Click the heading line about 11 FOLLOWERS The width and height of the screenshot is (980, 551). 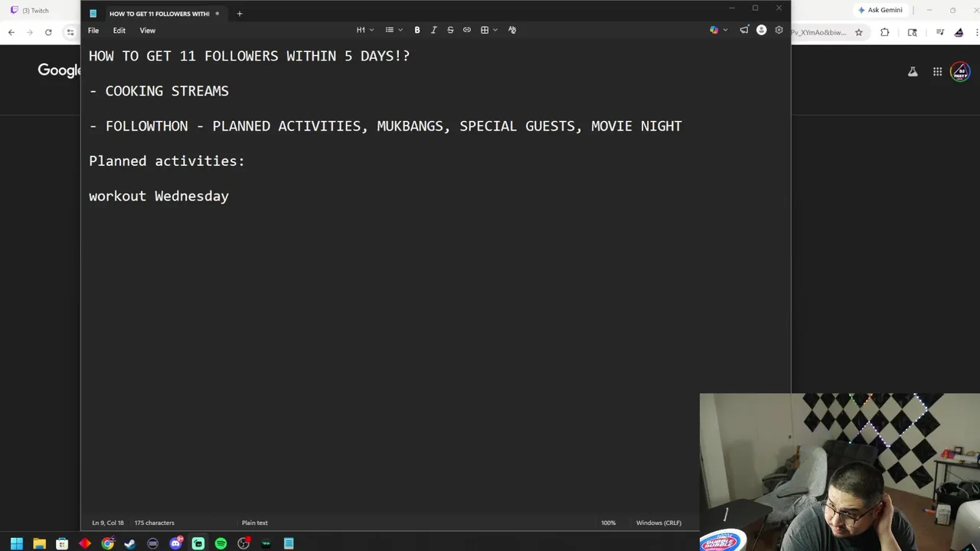click(250, 56)
